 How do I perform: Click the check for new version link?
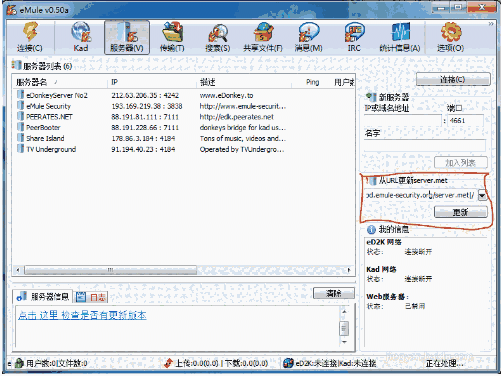click(82, 315)
